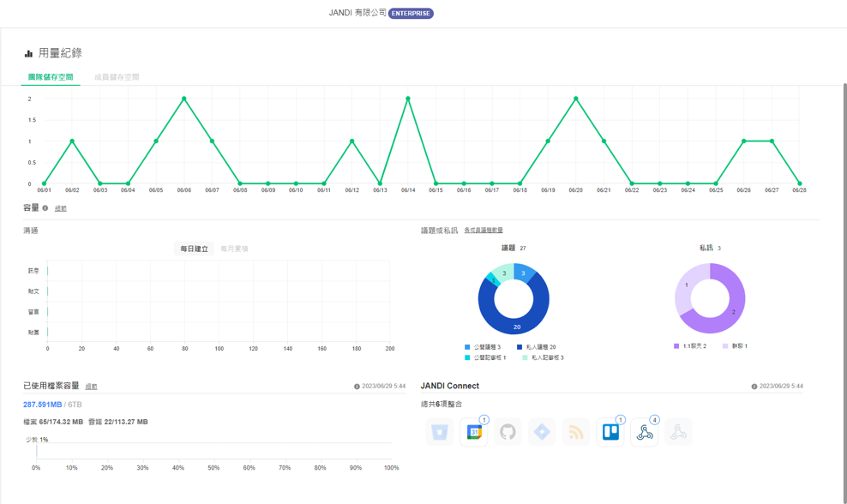Click the webhook icon with badge 4
This screenshot has width=847, height=504.
pyautogui.click(x=645, y=433)
